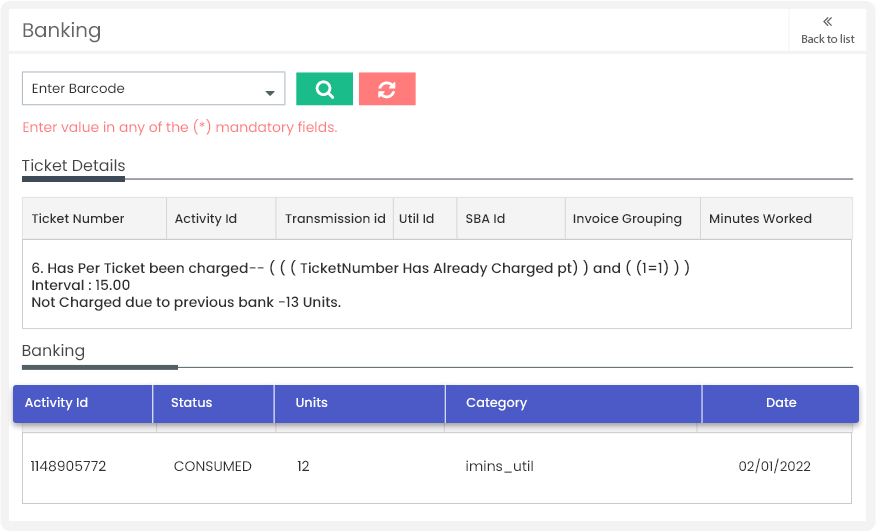The width and height of the screenshot is (876, 531).
Task: Click the blue Activity Id header in Banking table
Action: click(83, 403)
